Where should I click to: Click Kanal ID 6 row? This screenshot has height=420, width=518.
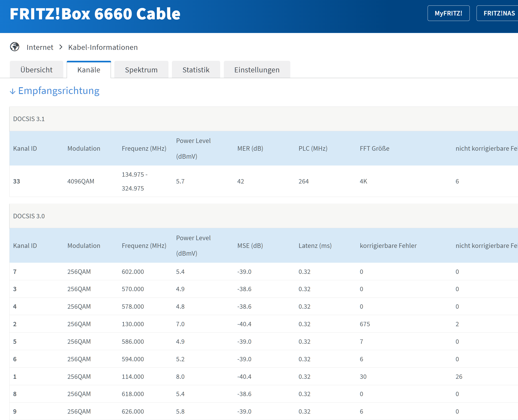point(264,359)
